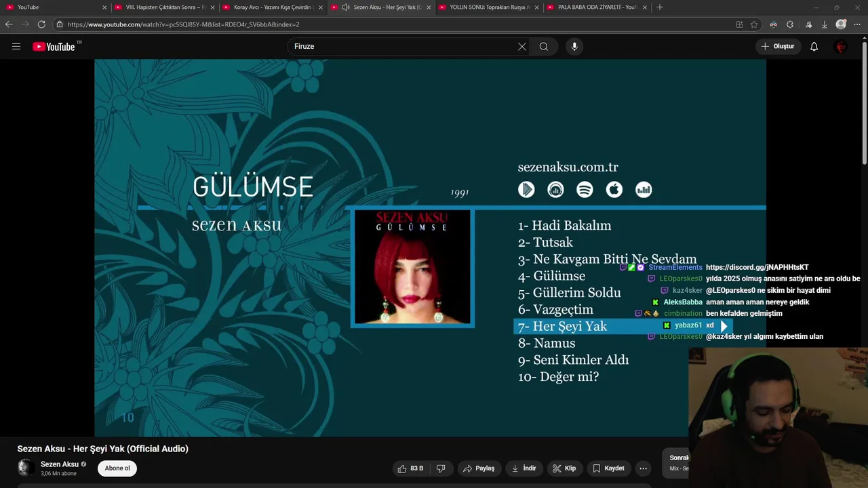Viewport: 868px width, 488px height.
Task: Click the dislike thumbs-down button
Action: 441,468
